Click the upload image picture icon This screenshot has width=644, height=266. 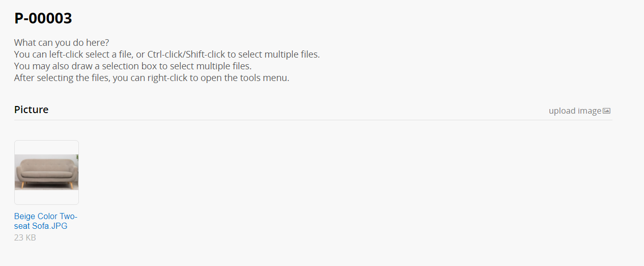606,111
